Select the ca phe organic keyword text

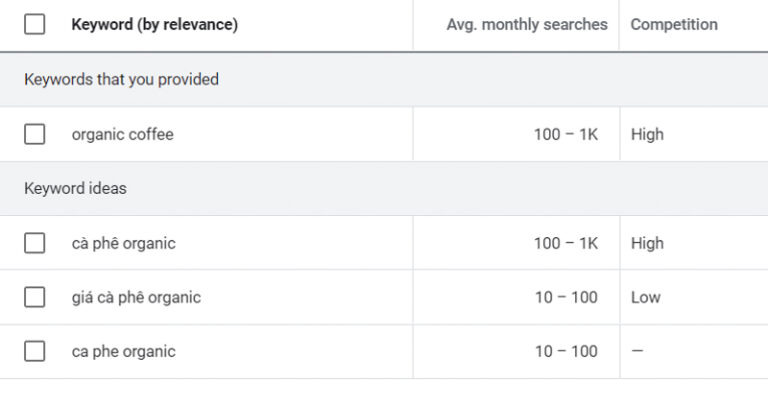pyautogui.click(x=123, y=351)
